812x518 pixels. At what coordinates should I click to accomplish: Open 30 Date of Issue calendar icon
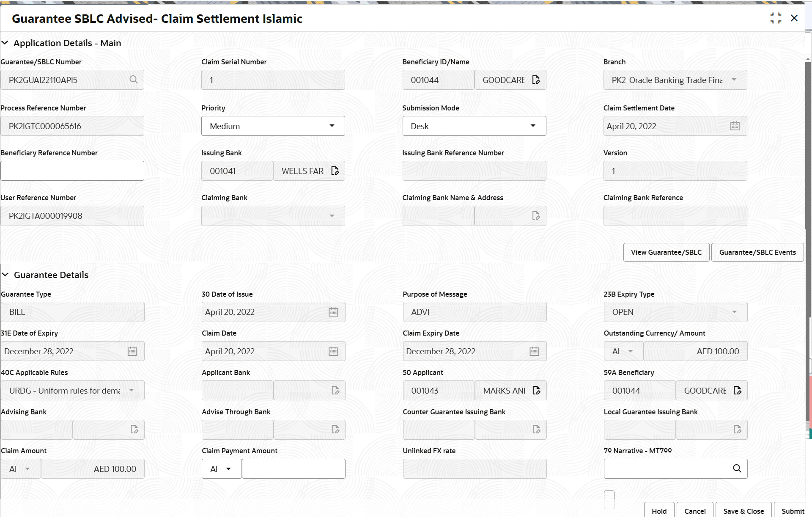pos(333,312)
